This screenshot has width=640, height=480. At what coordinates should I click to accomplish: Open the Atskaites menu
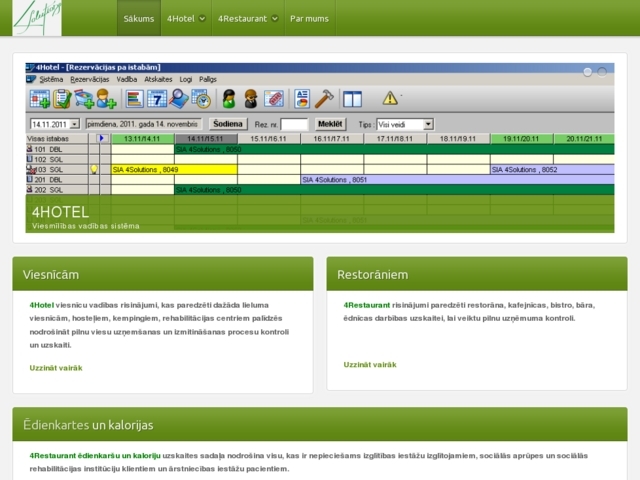point(158,79)
